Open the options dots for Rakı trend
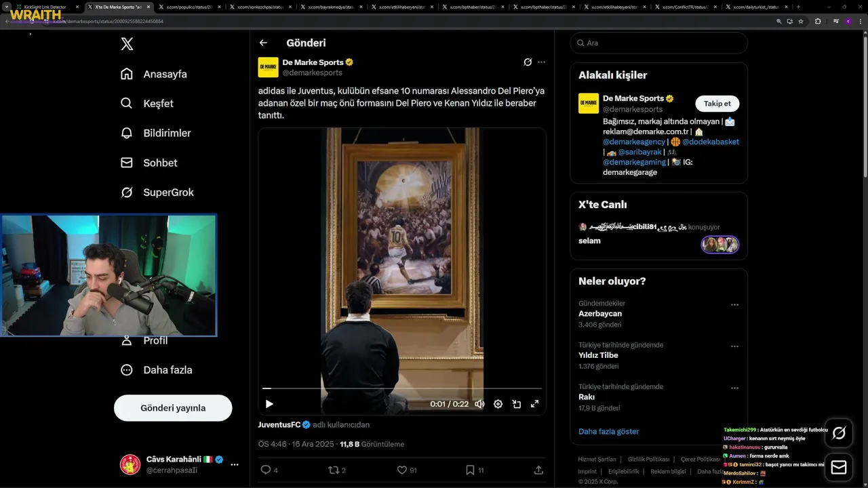Screen dimensions: 868x488 [x=734, y=388]
